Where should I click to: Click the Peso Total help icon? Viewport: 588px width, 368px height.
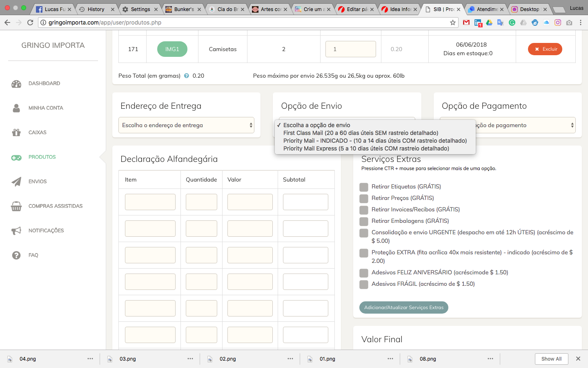(187, 76)
